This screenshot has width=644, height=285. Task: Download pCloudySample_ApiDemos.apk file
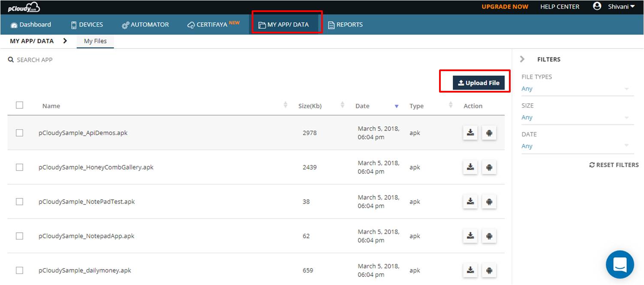click(x=470, y=133)
